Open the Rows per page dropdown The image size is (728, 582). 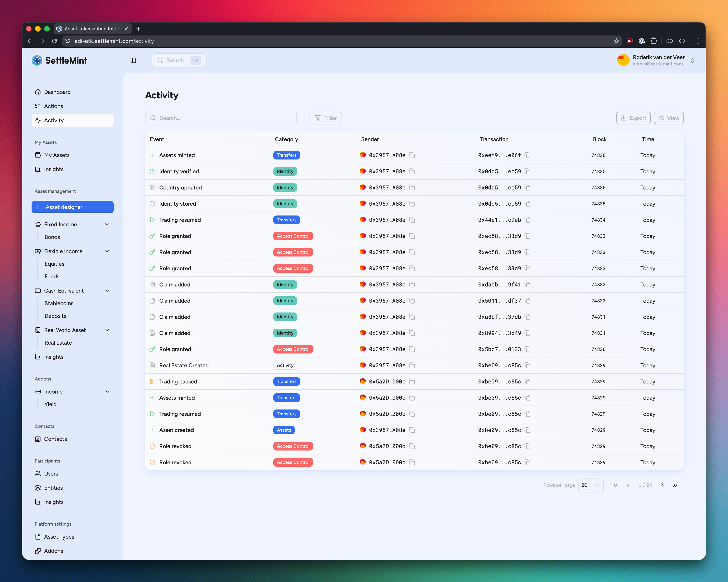click(x=591, y=485)
